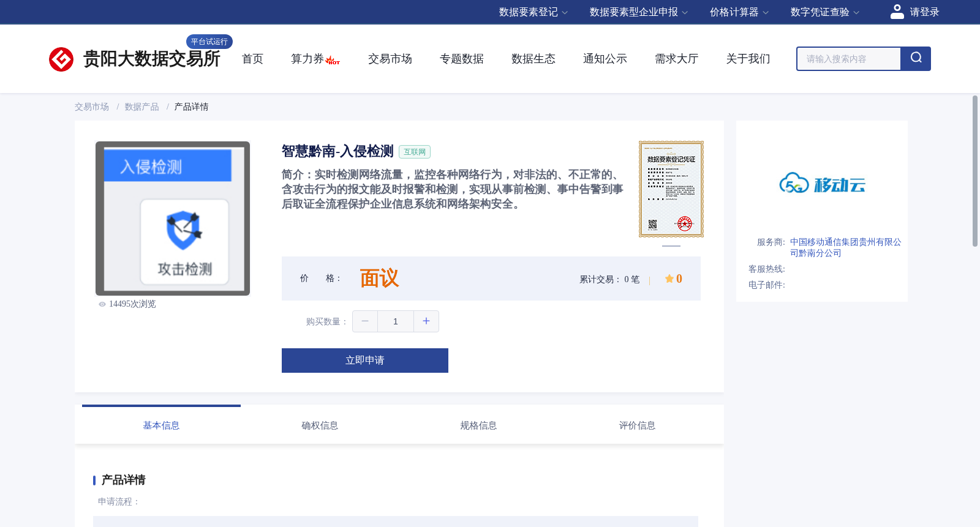This screenshot has height=527, width=980.
Task: Click the 累计交易 count text
Action: coord(609,279)
